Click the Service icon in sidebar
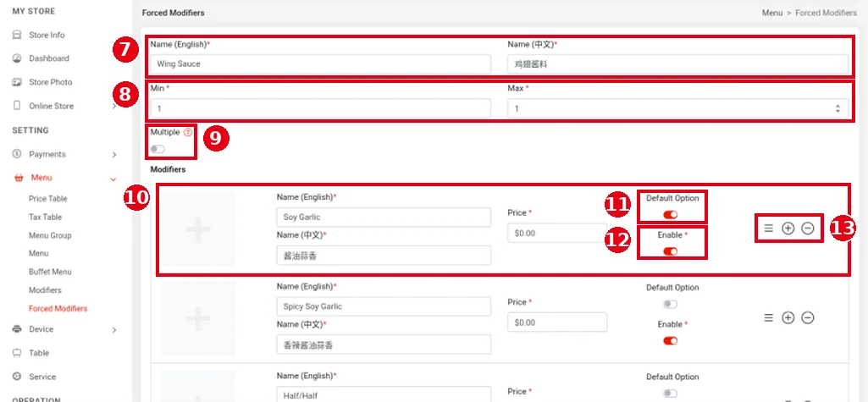 point(17,377)
